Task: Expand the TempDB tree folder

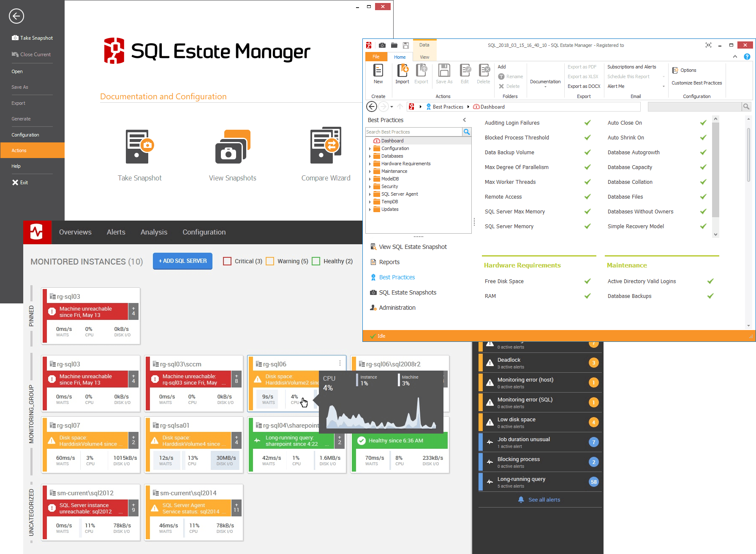Action: pos(370,202)
